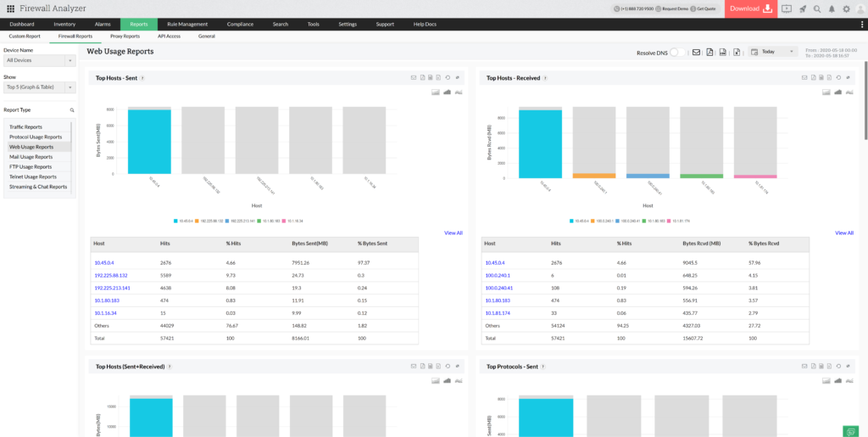The width and height of the screenshot is (868, 437).
Task: Open the Compliance menu
Action: pyautogui.click(x=242, y=24)
